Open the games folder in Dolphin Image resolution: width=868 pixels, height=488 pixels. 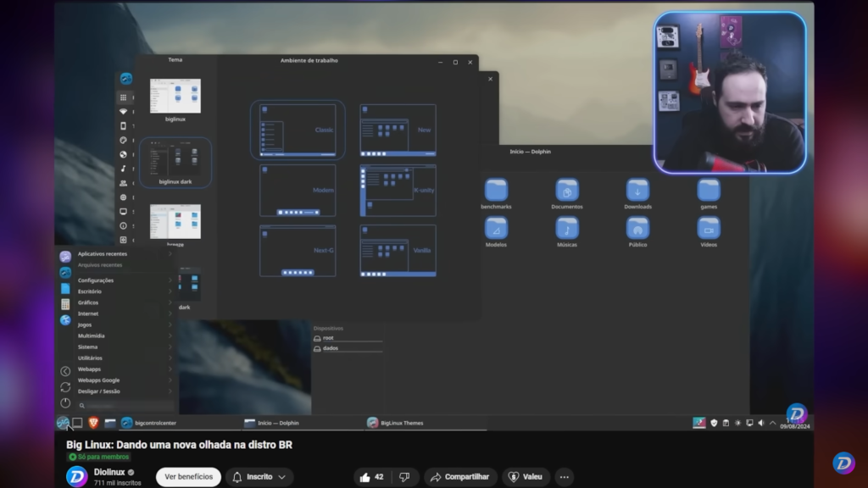[x=709, y=194]
